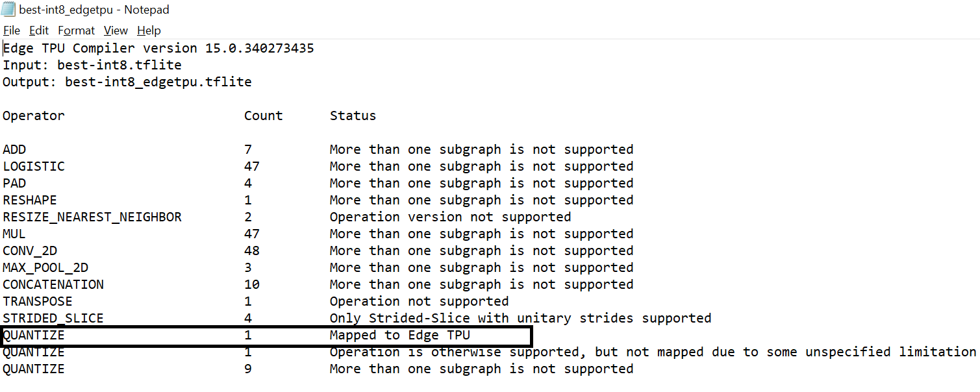Open the Help menu

tap(149, 30)
